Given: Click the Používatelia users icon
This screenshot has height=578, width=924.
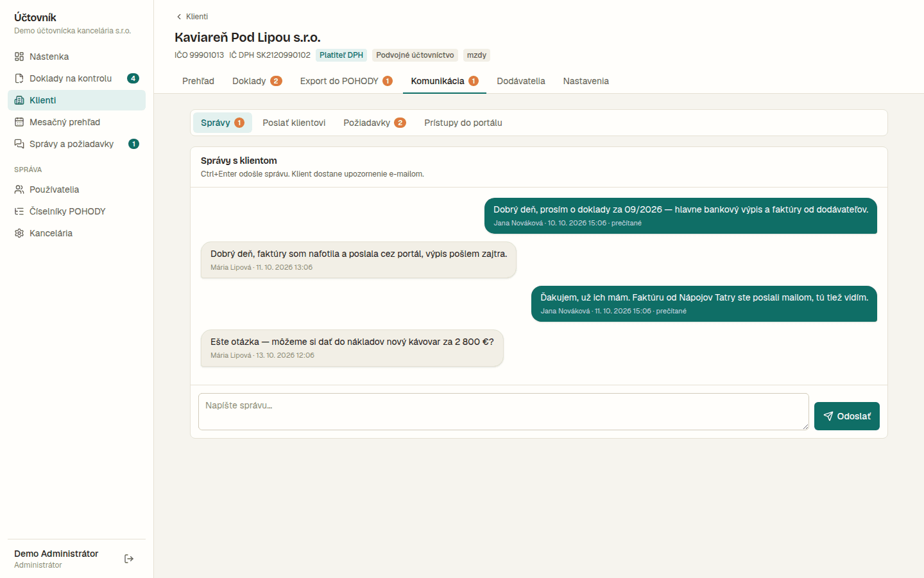Looking at the screenshot, I should coord(19,189).
